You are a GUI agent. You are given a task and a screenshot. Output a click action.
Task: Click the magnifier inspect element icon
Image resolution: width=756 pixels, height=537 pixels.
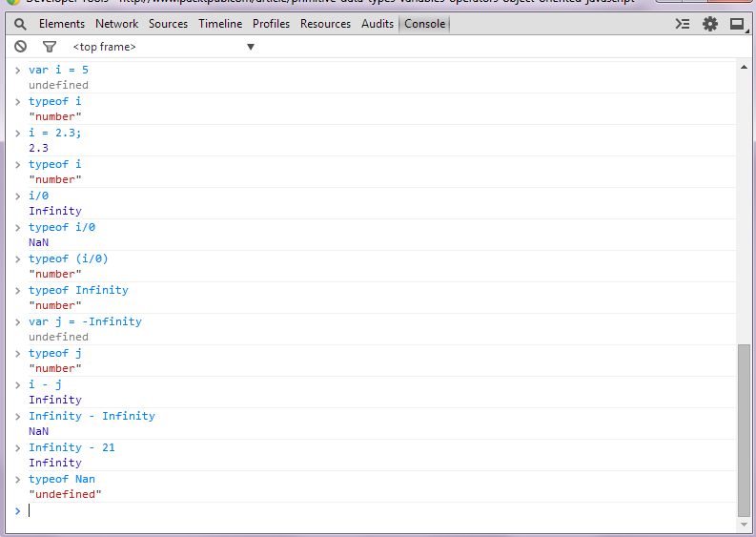[x=20, y=24]
